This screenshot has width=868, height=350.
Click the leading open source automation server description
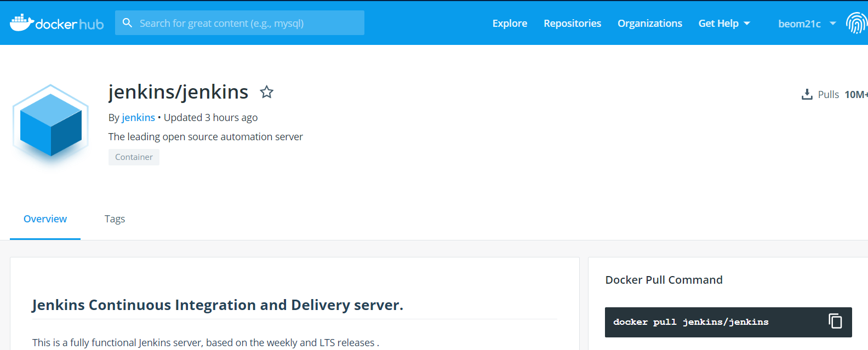coord(205,137)
